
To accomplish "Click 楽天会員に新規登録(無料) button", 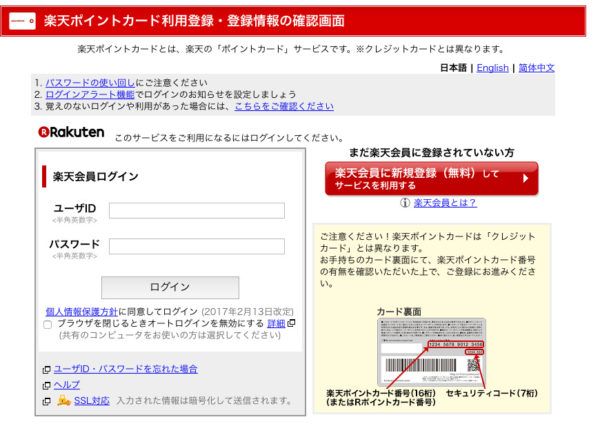I will 431,178.
